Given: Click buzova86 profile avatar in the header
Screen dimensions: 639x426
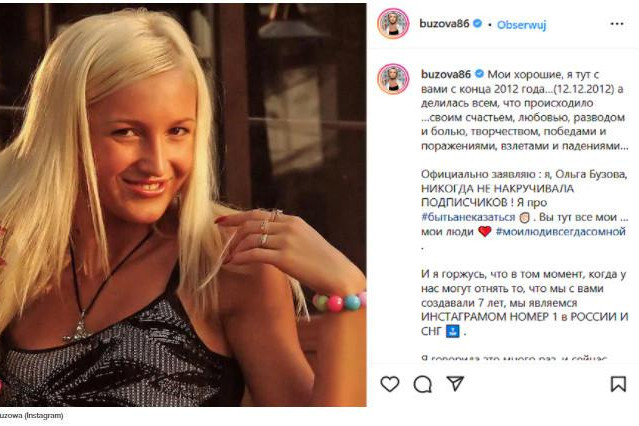Looking at the screenshot, I should coord(393,24).
